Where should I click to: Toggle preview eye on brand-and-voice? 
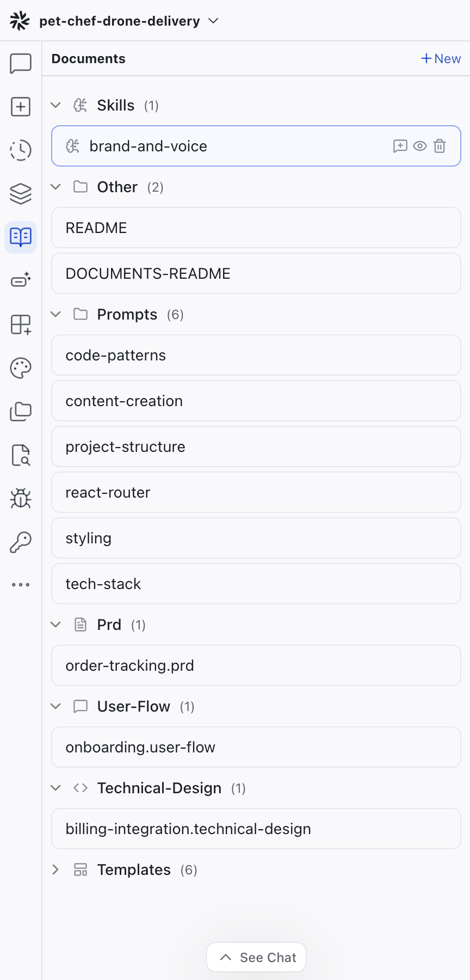420,146
